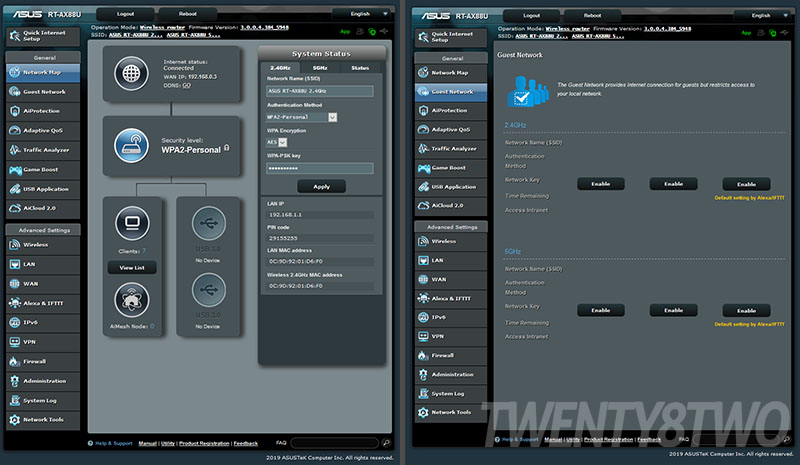The image size is (800, 465).
Task: Click FAQ search field in left window
Action: tap(335, 443)
